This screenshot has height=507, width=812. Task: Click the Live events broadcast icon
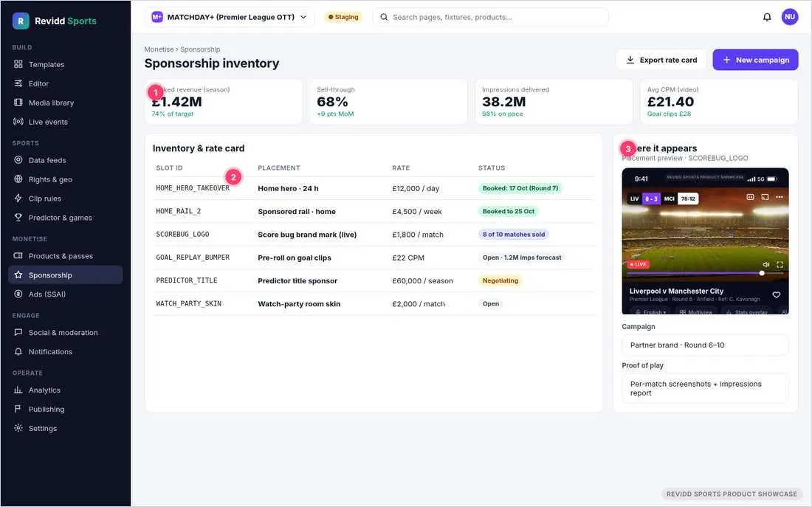(x=18, y=122)
